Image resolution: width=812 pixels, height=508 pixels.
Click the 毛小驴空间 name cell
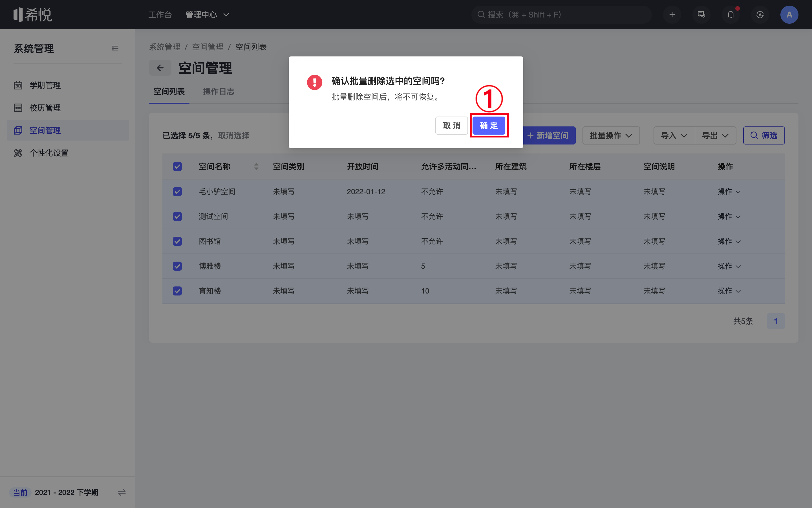click(217, 192)
